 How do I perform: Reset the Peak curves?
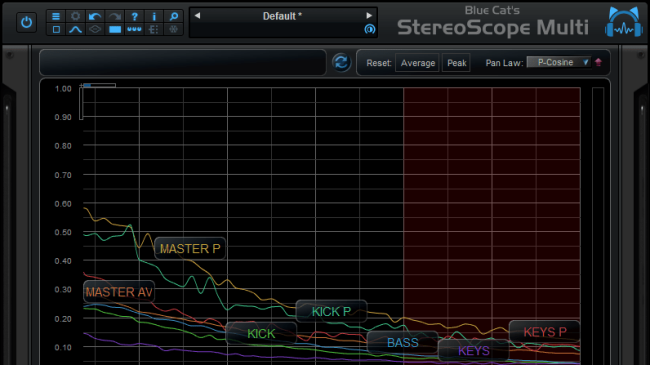pyautogui.click(x=456, y=63)
